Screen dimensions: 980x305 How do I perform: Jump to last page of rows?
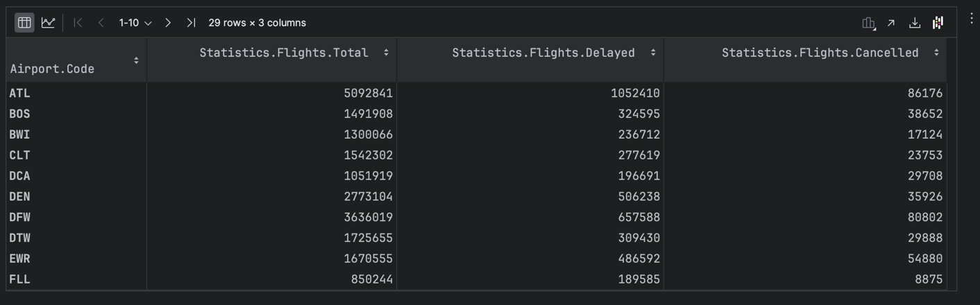[x=191, y=23]
